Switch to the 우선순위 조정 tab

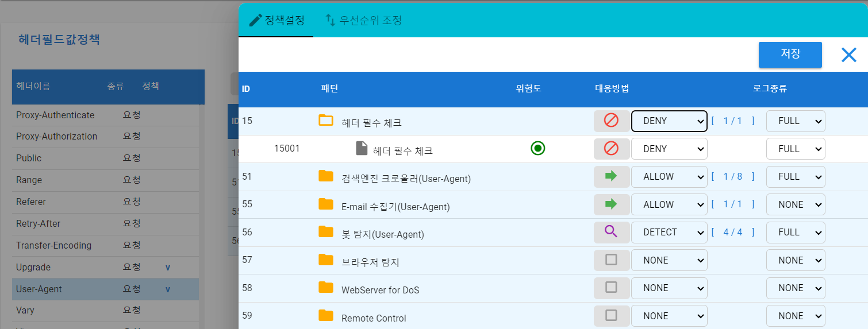coord(363,21)
